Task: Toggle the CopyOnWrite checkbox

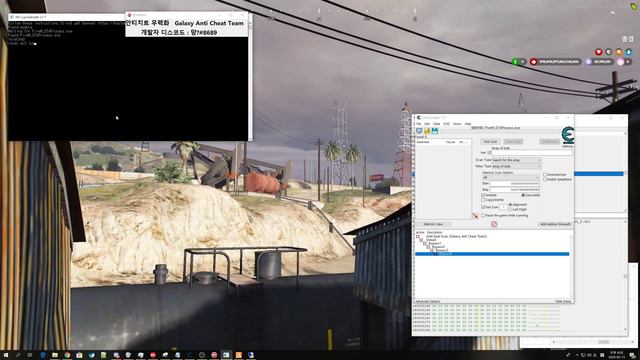Action: coord(483,200)
